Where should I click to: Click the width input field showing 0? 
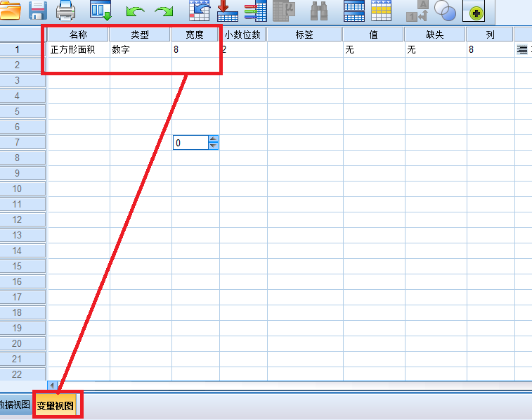[x=190, y=143]
